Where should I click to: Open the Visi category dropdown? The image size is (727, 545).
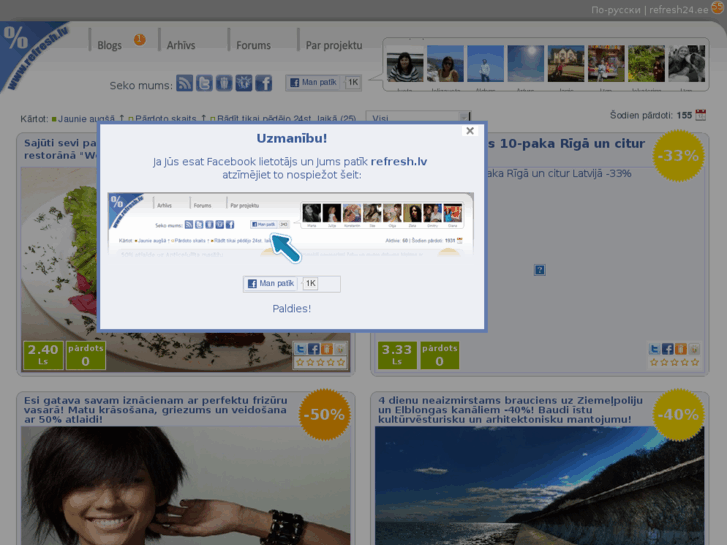point(418,117)
